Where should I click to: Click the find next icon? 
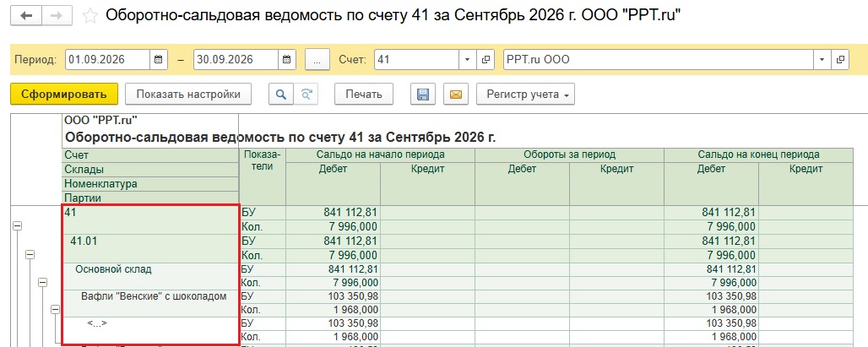[307, 94]
